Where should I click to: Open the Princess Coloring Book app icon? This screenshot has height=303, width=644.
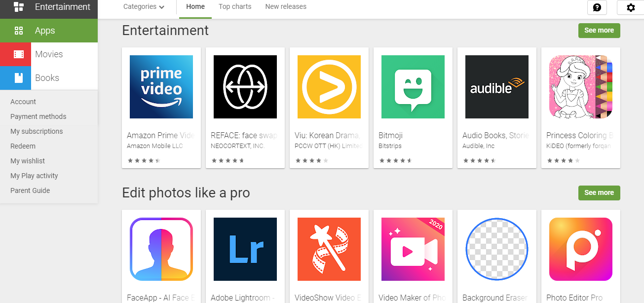[x=581, y=87]
